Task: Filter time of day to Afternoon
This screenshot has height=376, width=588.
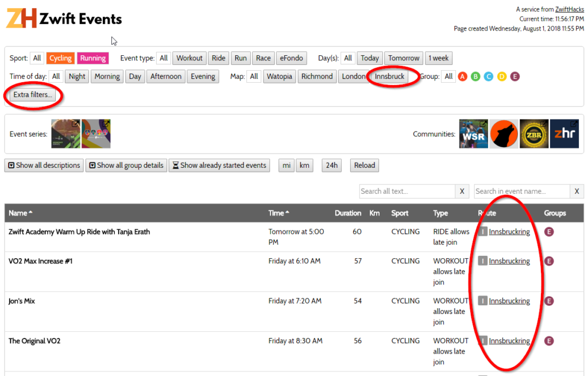Action: [x=166, y=76]
